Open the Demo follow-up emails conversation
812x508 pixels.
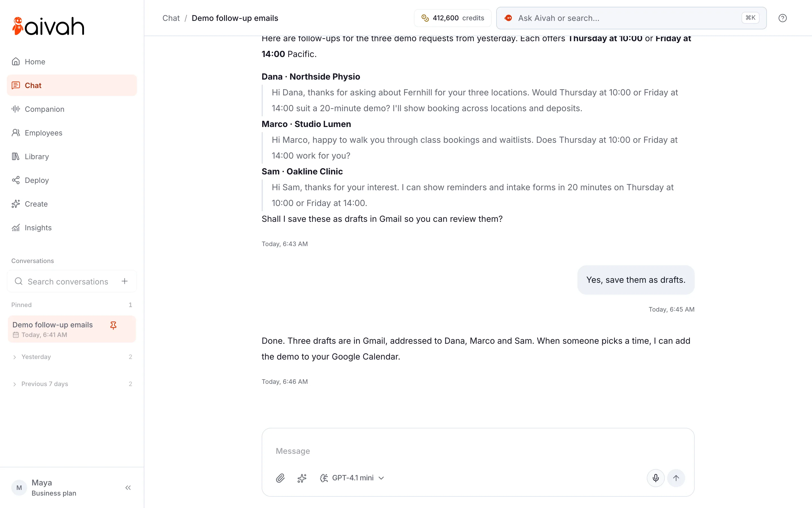(x=72, y=329)
